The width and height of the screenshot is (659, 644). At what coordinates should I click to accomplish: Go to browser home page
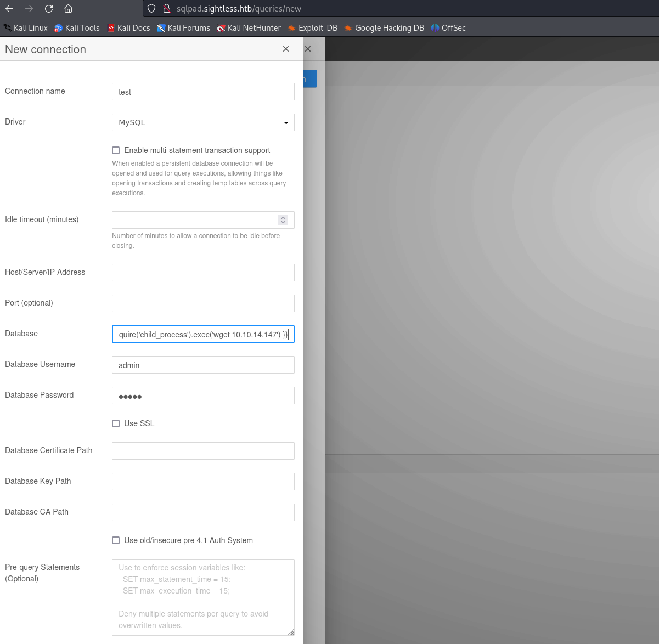[x=68, y=9]
